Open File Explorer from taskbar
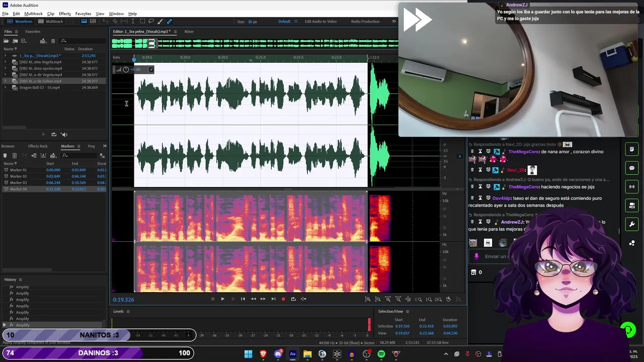 pos(307,354)
